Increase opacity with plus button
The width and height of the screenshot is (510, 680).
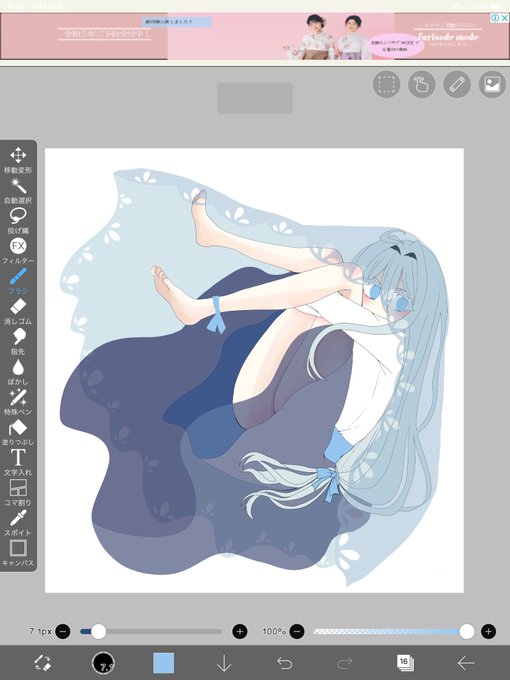click(488, 631)
